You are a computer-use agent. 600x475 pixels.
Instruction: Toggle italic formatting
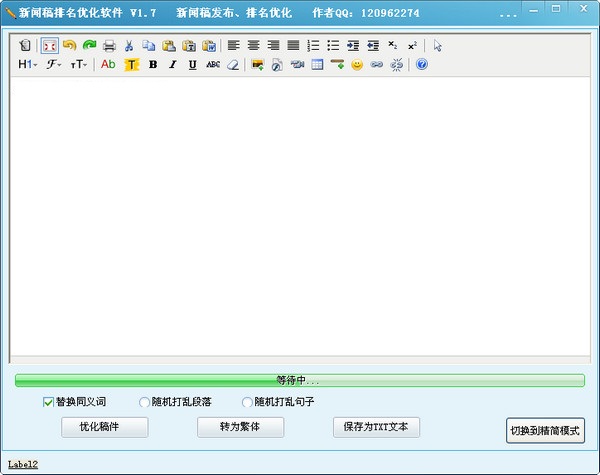click(x=173, y=65)
